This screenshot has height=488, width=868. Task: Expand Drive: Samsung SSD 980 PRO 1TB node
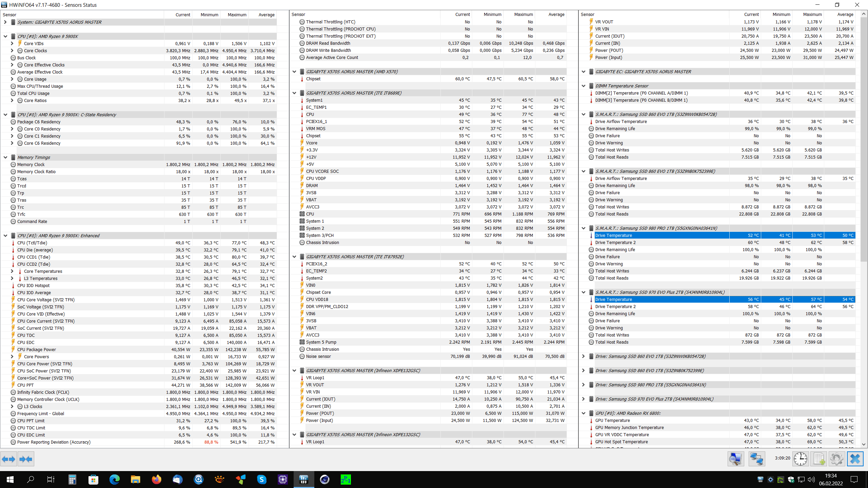click(584, 385)
